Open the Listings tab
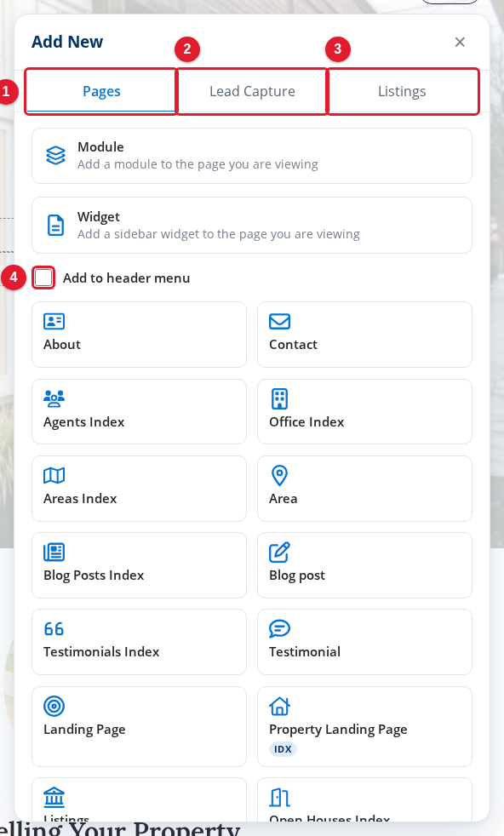 402,91
